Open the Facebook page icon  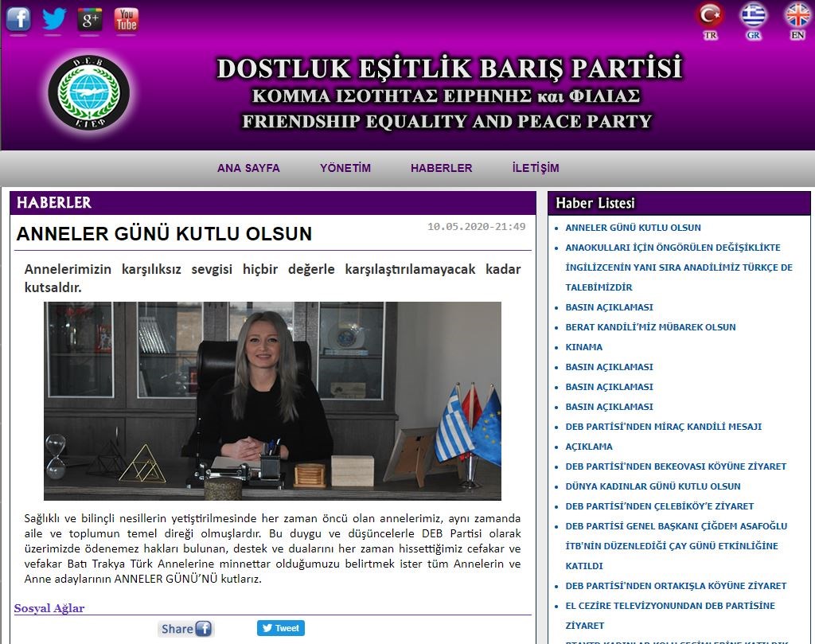[x=18, y=18]
